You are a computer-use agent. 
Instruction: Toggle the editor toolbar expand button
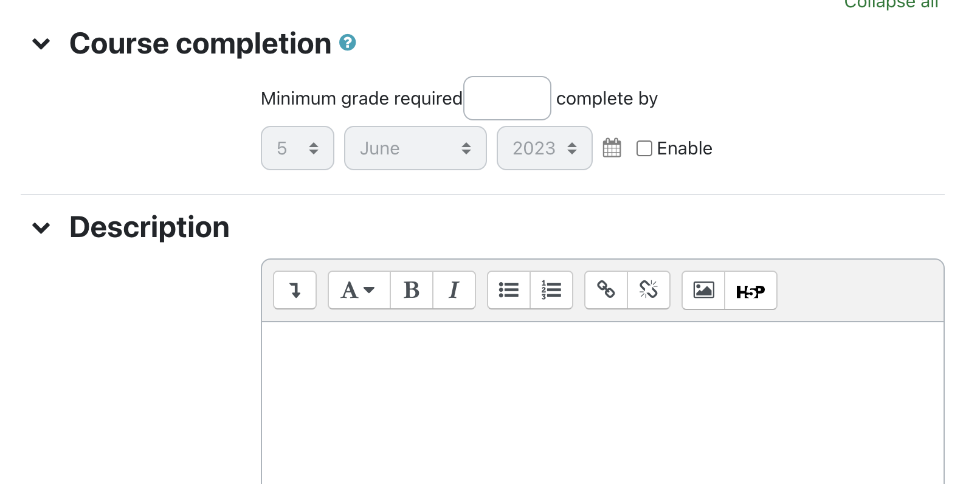[x=295, y=290]
